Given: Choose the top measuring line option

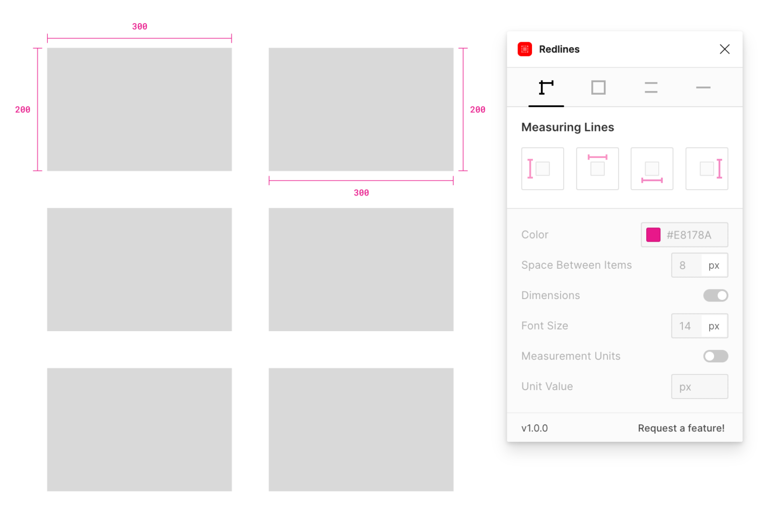Looking at the screenshot, I should coord(597,169).
